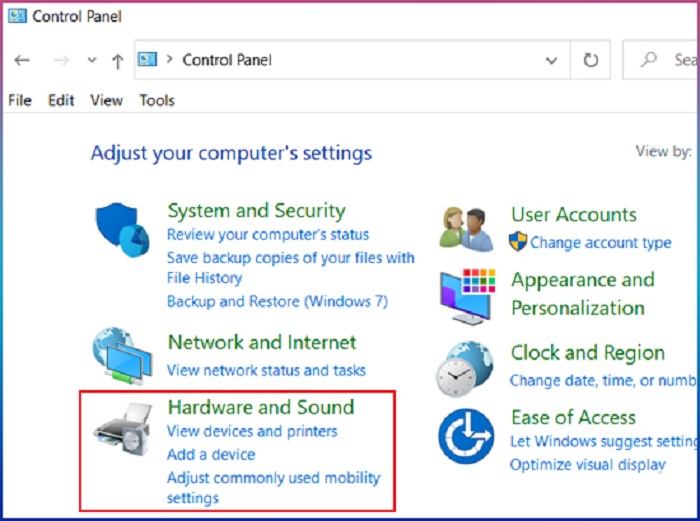Click Optimize visual display link

[588, 464]
